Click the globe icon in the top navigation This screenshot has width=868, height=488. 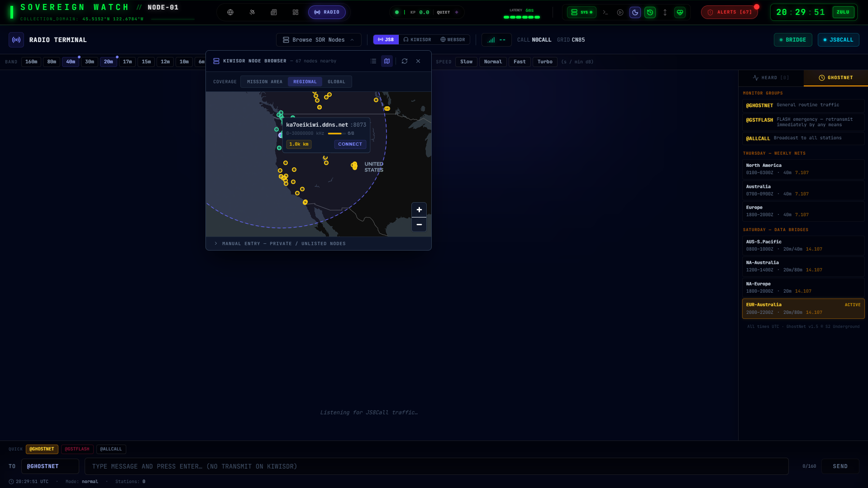pos(230,12)
